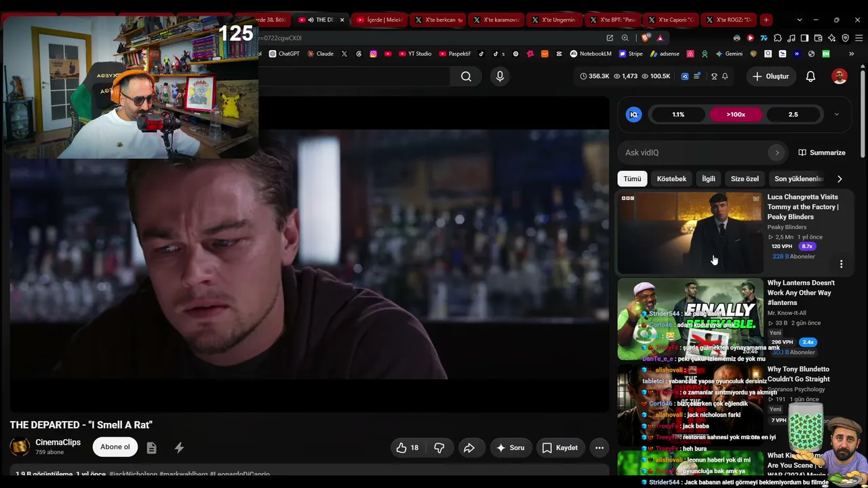Open ChatGPT bookmark
This screenshot has width=868, height=488.
coord(284,54)
